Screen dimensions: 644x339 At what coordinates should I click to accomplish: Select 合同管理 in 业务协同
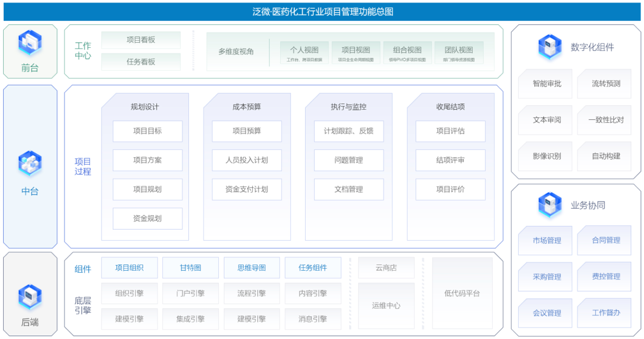[x=606, y=240]
